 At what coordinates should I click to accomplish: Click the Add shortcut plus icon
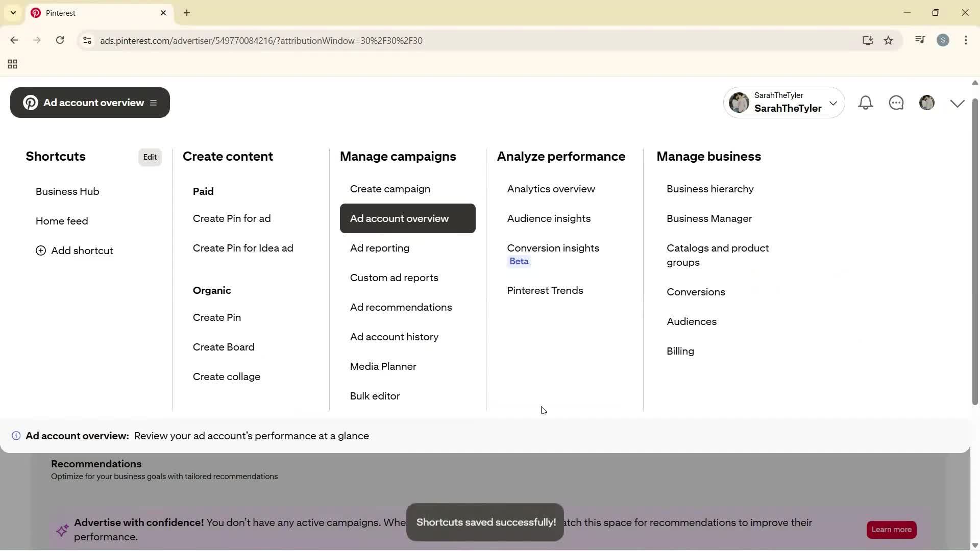pyautogui.click(x=40, y=251)
